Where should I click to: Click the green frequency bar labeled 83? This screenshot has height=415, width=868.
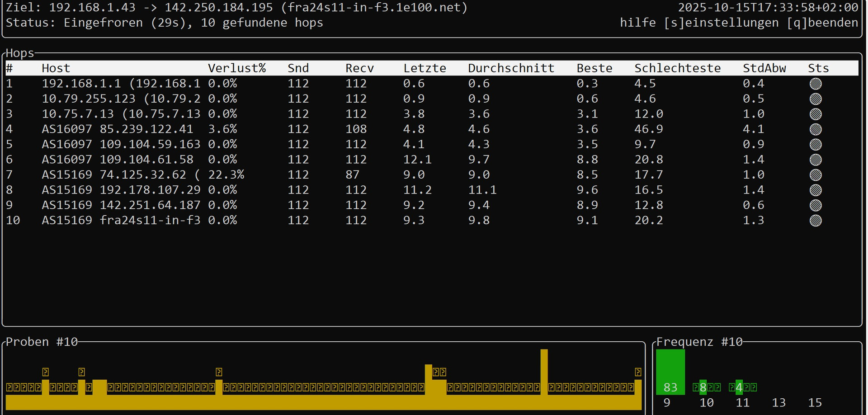[x=670, y=372]
